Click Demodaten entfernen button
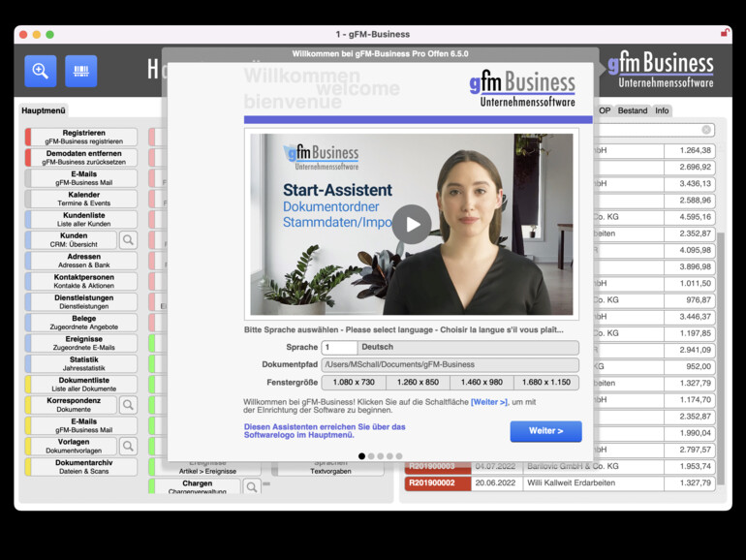 81,158
